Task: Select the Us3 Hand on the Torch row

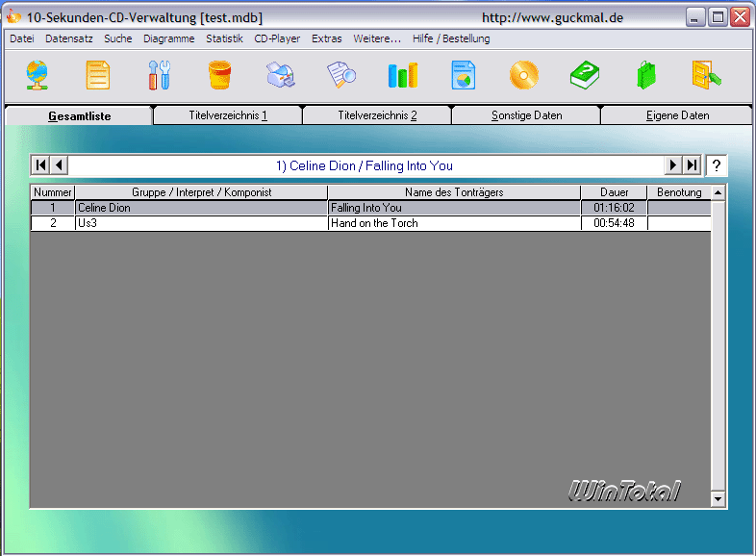Action: 370,223
